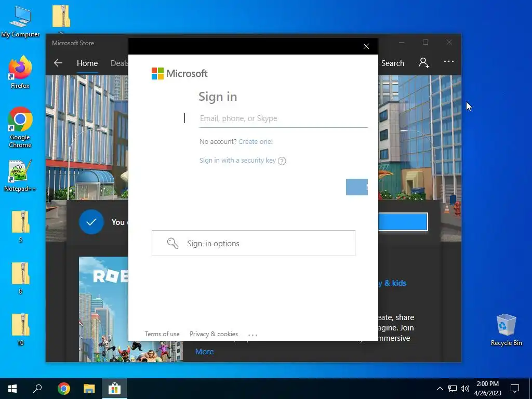Viewport: 532px width, 399px height.
Task: Close the Microsoft sign-in dialog
Action: coord(366,46)
